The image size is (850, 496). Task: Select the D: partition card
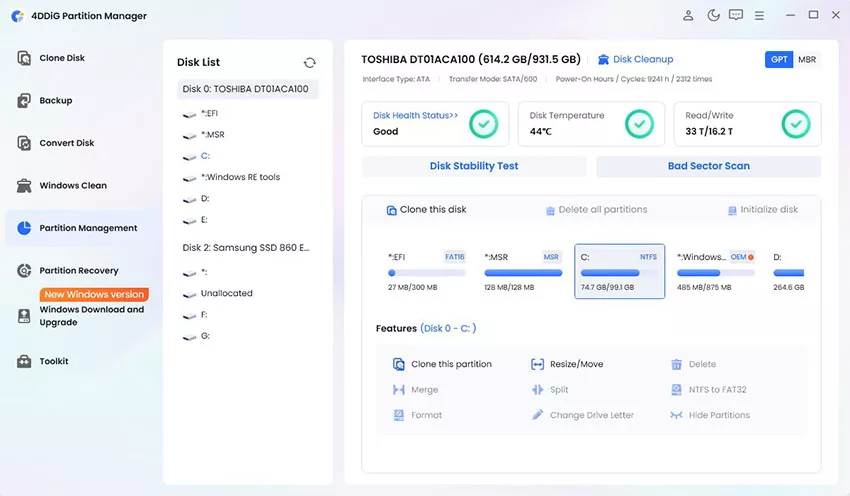point(788,271)
